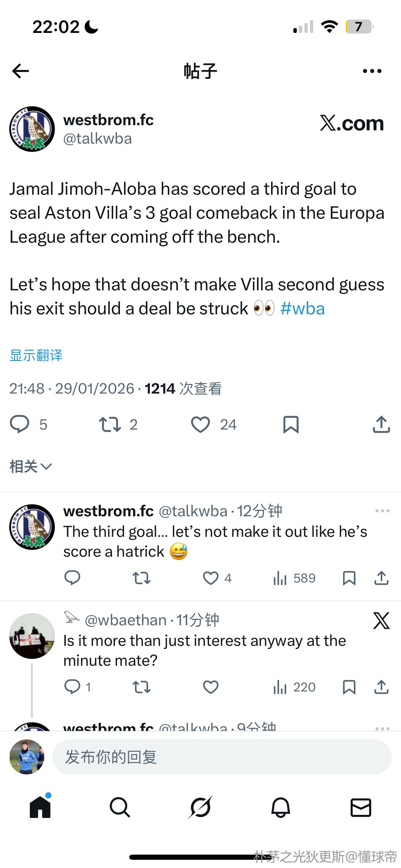Screen dimensions: 401x868
Task: Like the @wbaethan reply
Action: click(211, 687)
